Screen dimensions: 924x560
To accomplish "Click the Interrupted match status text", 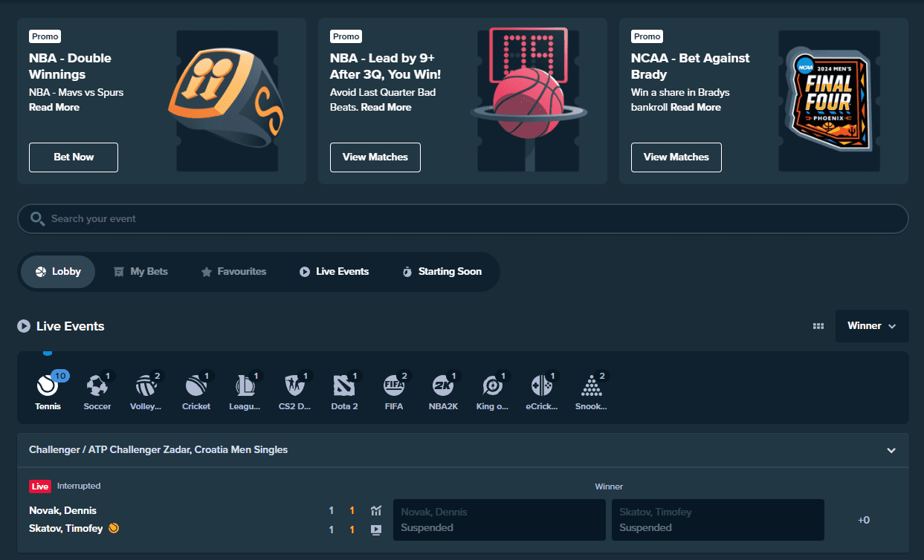I will click(79, 486).
